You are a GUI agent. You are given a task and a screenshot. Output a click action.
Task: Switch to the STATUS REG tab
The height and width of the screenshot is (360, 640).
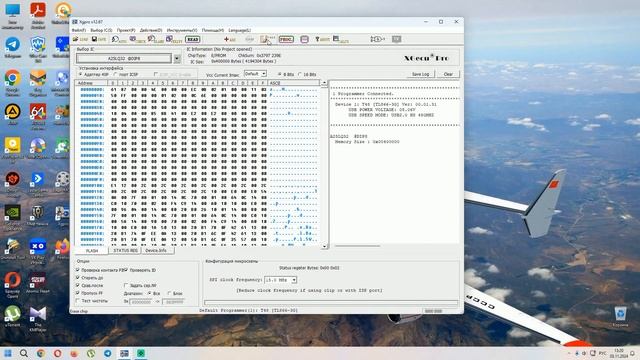coord(125,250)
